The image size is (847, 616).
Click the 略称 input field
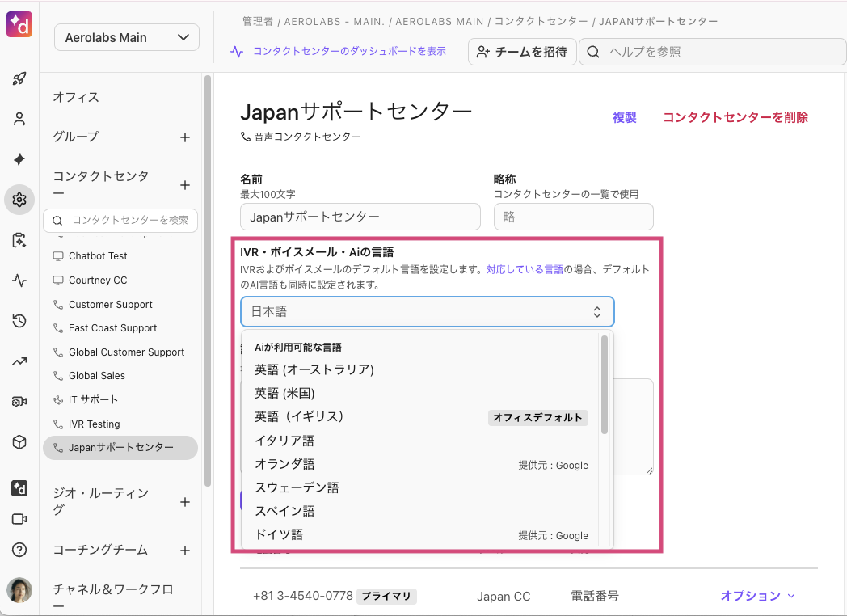click(x=574, y=217)
